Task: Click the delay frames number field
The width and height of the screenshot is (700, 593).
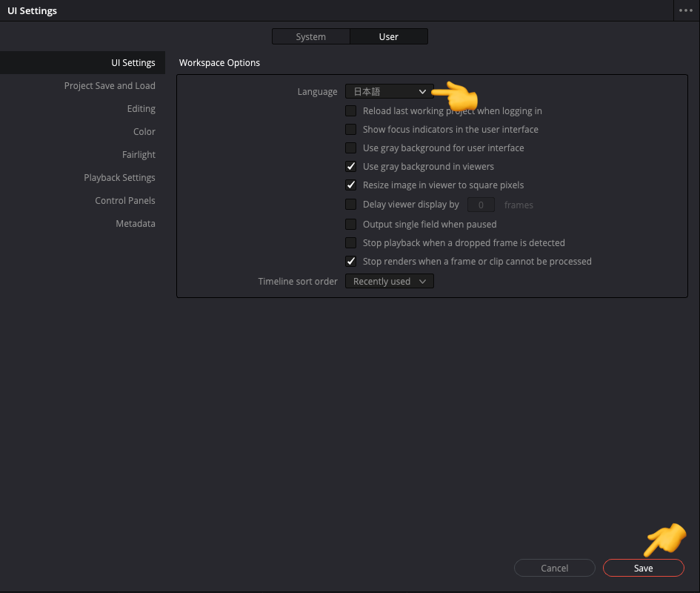Action: [x=481, y=205]
